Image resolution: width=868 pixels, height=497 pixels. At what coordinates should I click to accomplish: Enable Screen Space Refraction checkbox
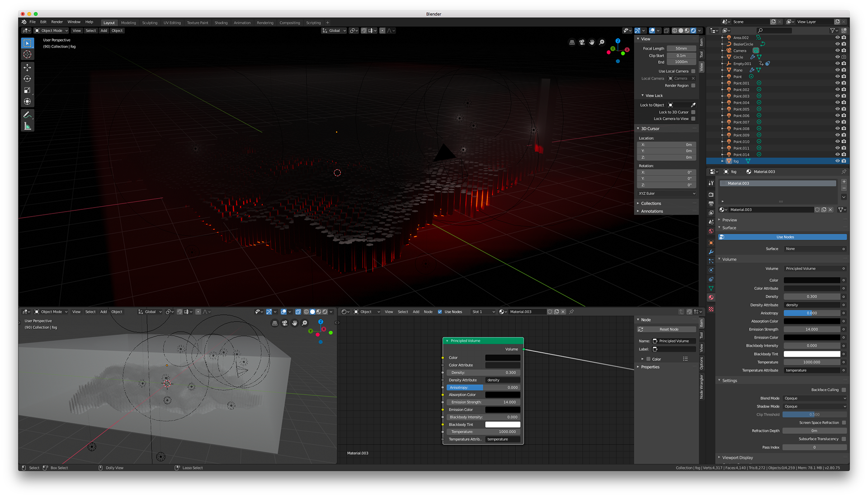tap(844, 423)
